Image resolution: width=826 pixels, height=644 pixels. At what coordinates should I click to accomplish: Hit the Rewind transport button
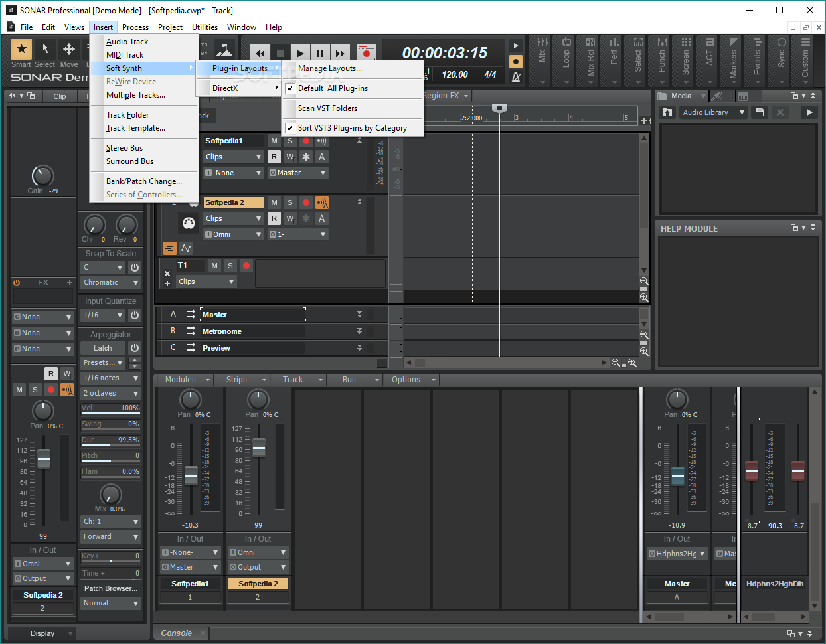(260, 54)
